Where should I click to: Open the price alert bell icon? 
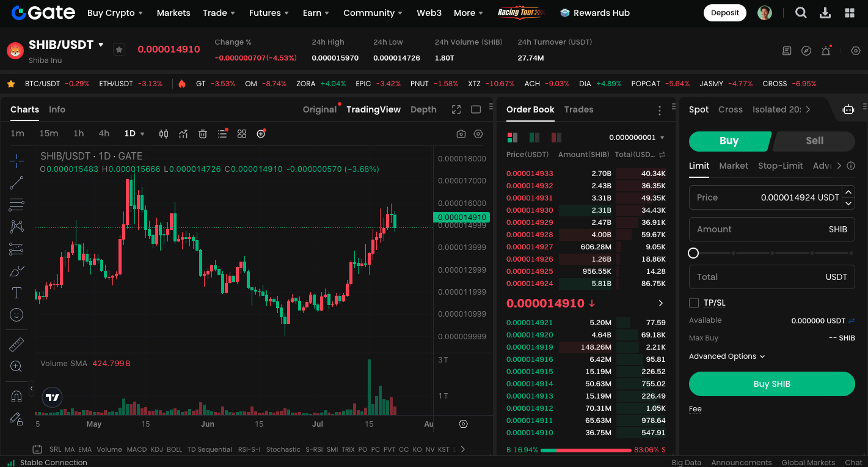pyautogui.click(x=826, y=51)
